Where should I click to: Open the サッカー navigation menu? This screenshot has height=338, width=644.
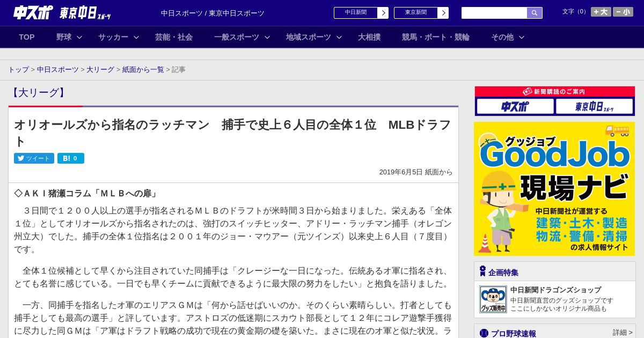(x=113, y=37)
